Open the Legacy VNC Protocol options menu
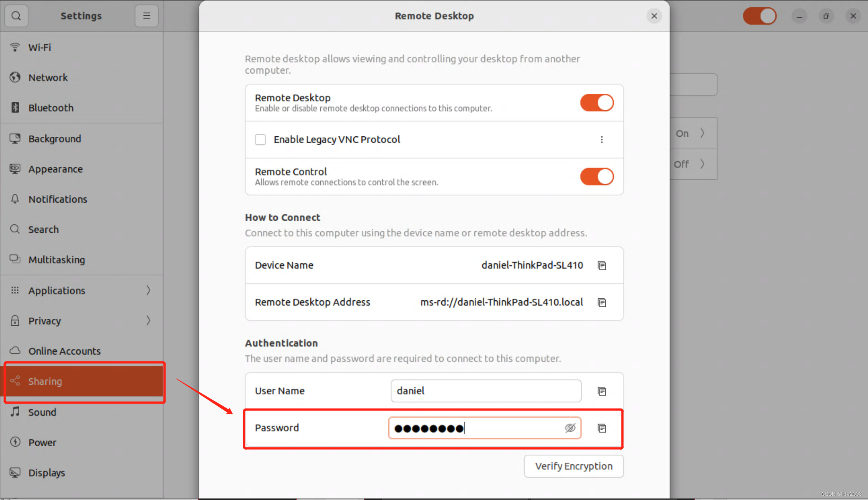The height and width of the screenshot is (500, 868). pos(602,139)
